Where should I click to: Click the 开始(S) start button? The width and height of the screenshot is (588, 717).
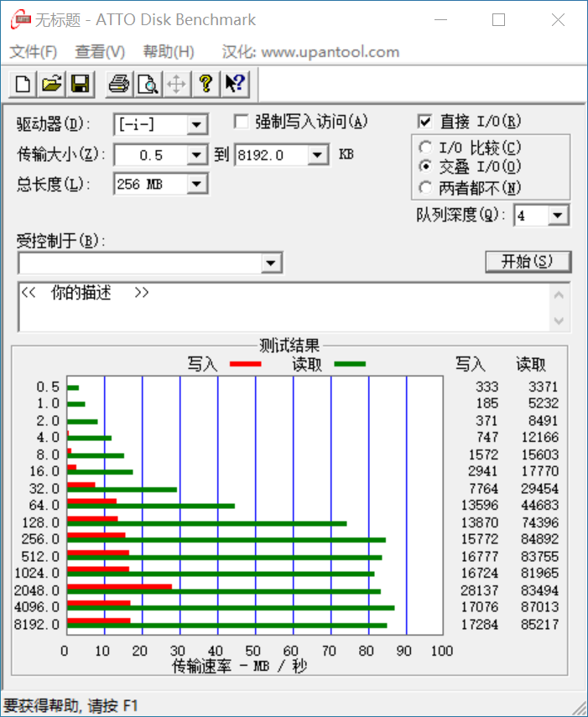point(528,262)
